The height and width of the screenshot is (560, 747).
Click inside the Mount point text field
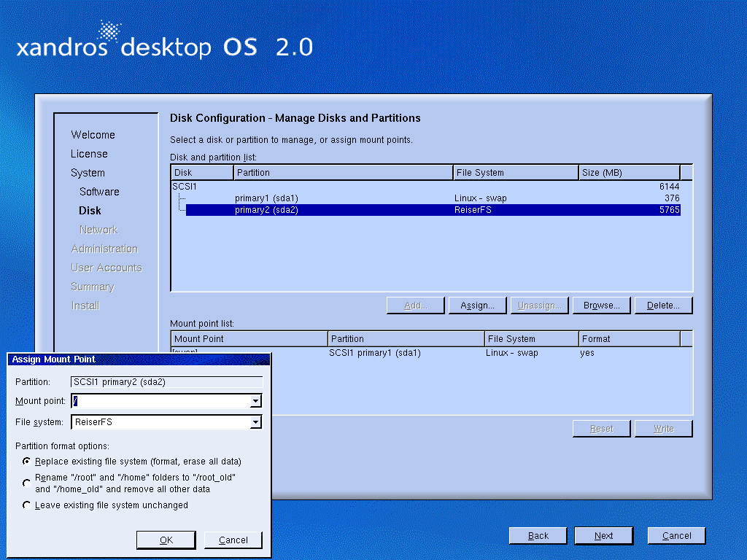click(160, 401)
